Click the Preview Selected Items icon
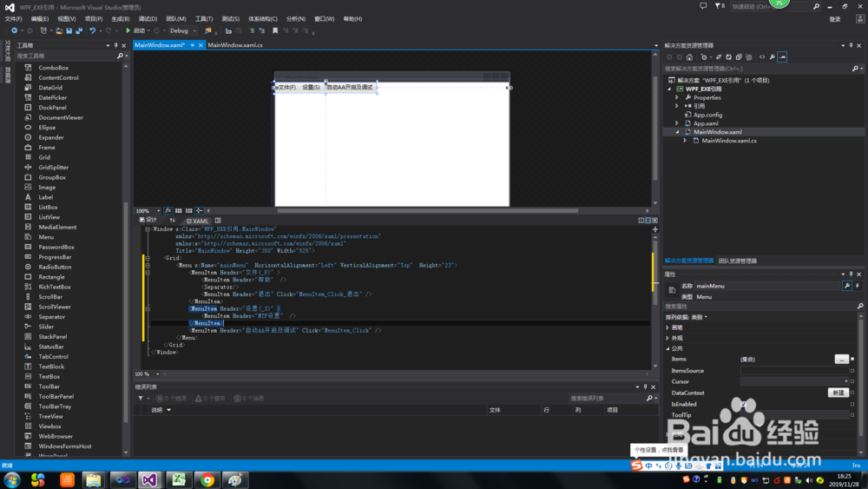Image resolution: width=868 pixels, height=489 pixels. [782, 57]
